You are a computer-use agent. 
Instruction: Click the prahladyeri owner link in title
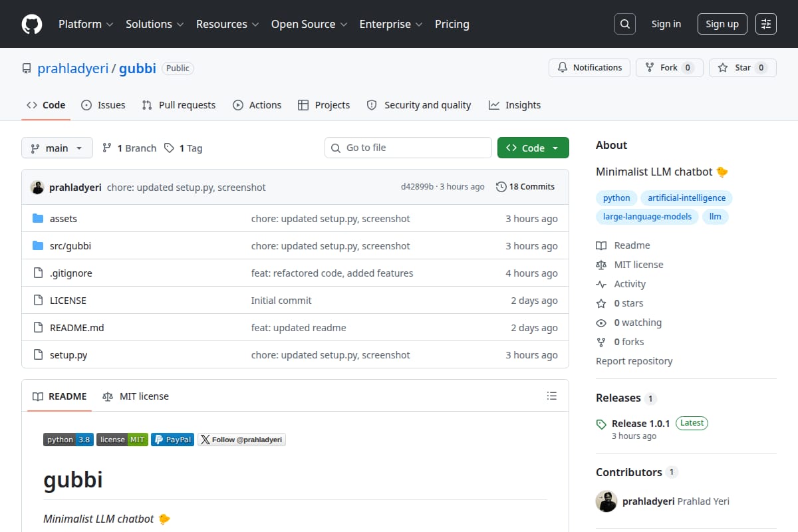click(72, 68)
